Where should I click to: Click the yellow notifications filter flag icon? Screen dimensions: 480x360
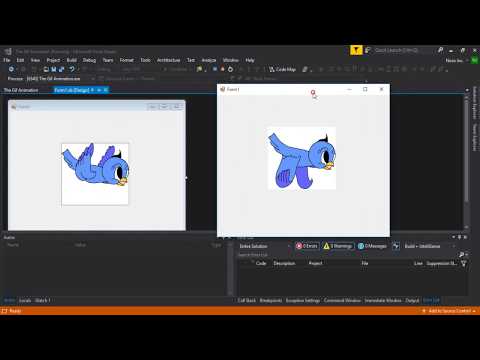[x=356, y=51]
